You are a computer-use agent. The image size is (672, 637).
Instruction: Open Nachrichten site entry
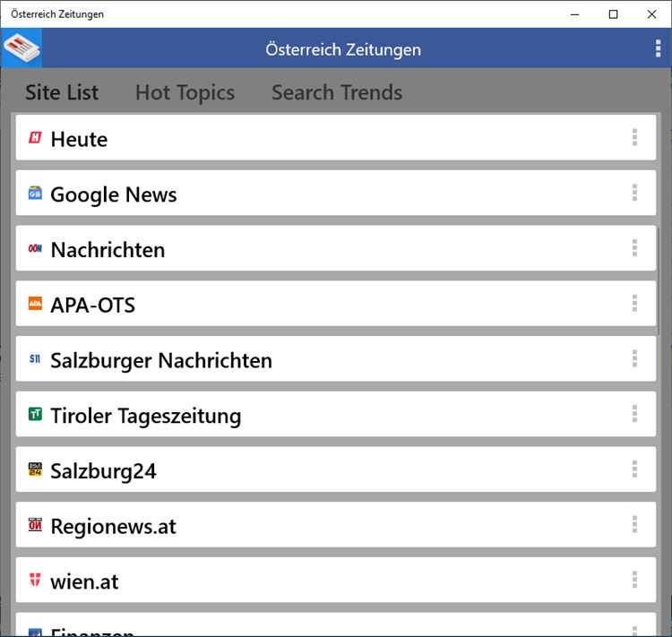[x=336, y=248]
